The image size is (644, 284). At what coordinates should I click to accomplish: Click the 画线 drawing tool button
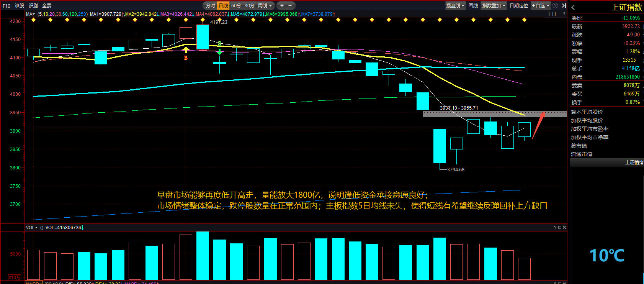(473, 5)
